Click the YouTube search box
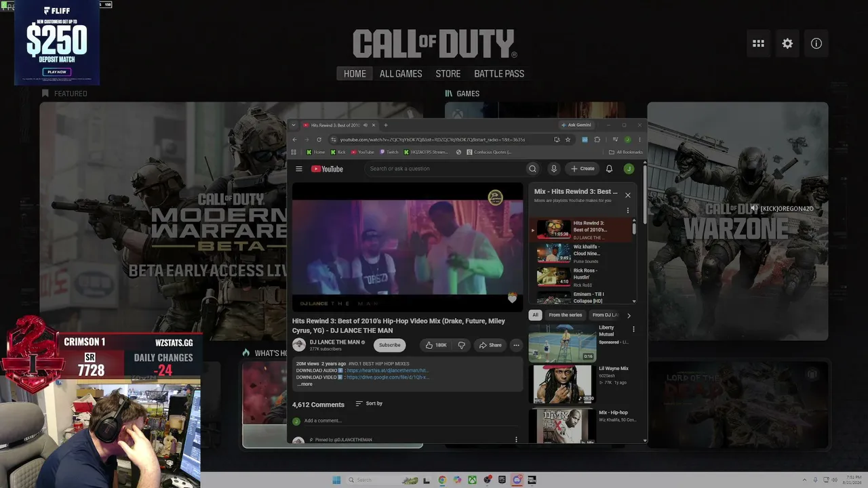The height and width of the screenshot is (488, 868). (x=446, y=169)
